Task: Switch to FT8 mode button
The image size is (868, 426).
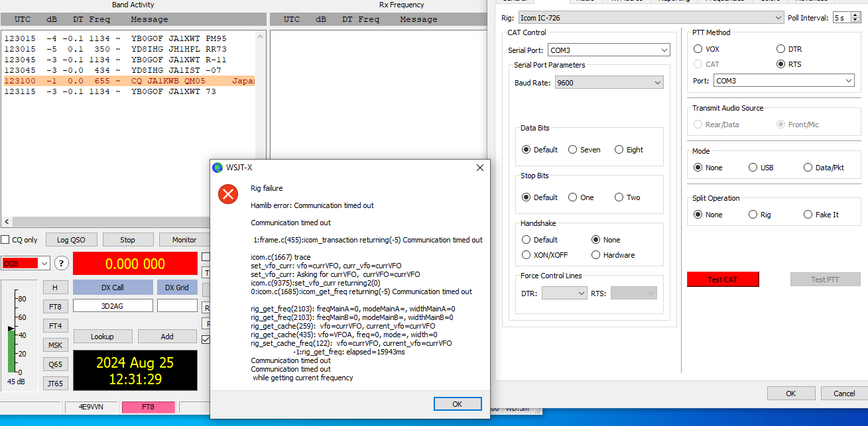Action: (x=56, y=307)
